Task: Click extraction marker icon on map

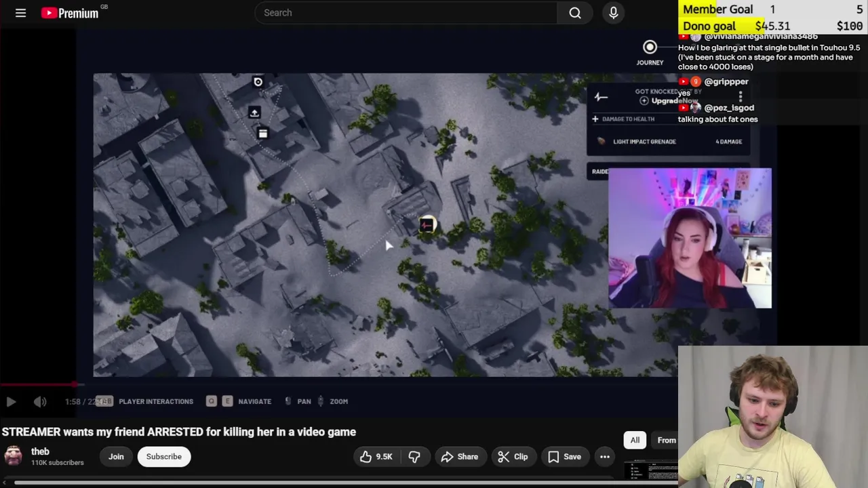Action: click(254, 113)
